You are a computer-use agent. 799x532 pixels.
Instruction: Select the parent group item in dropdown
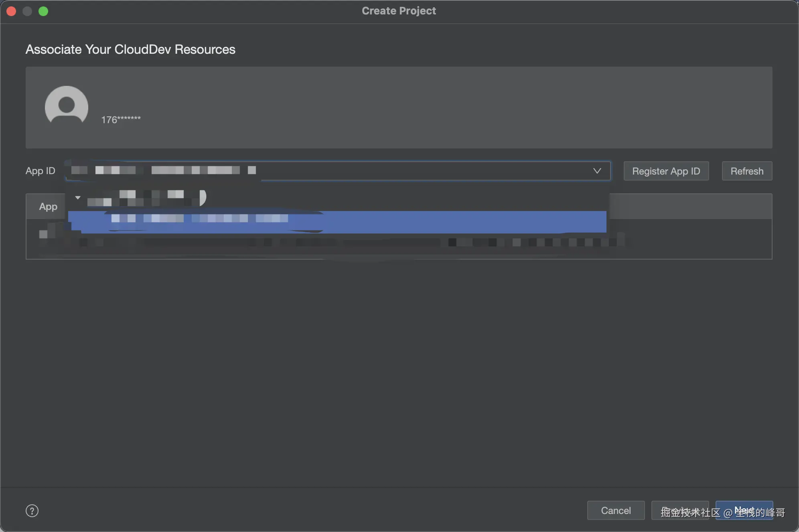point(144,198)
